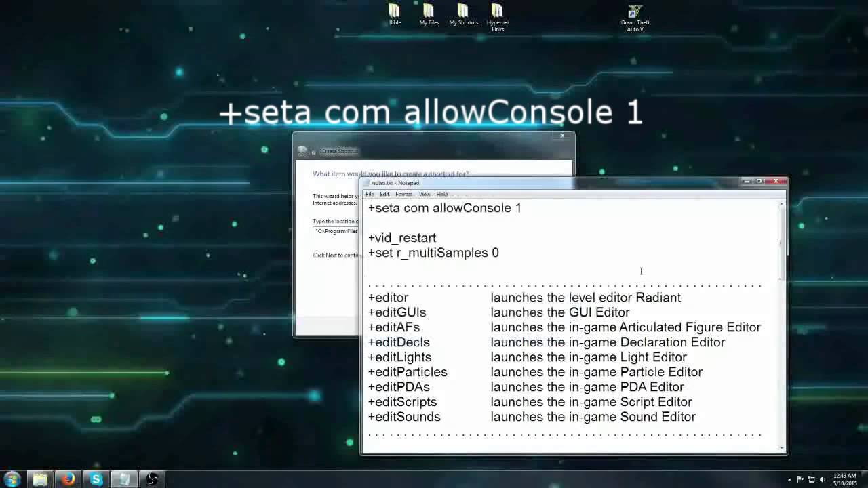
Task: Open the OBS taskbar icon
Action: point(153,479)
